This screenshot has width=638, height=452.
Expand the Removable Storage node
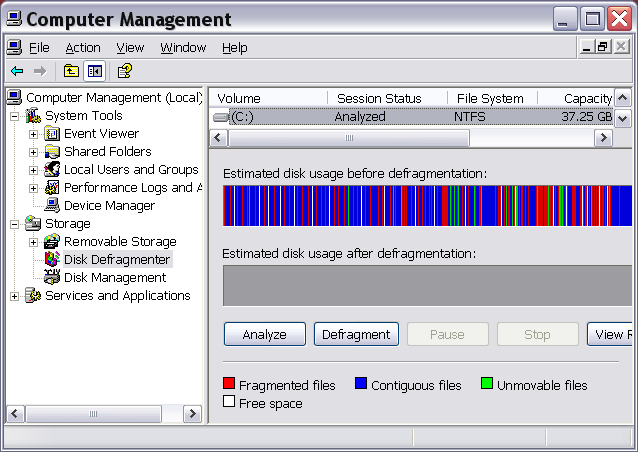[33, 242]
